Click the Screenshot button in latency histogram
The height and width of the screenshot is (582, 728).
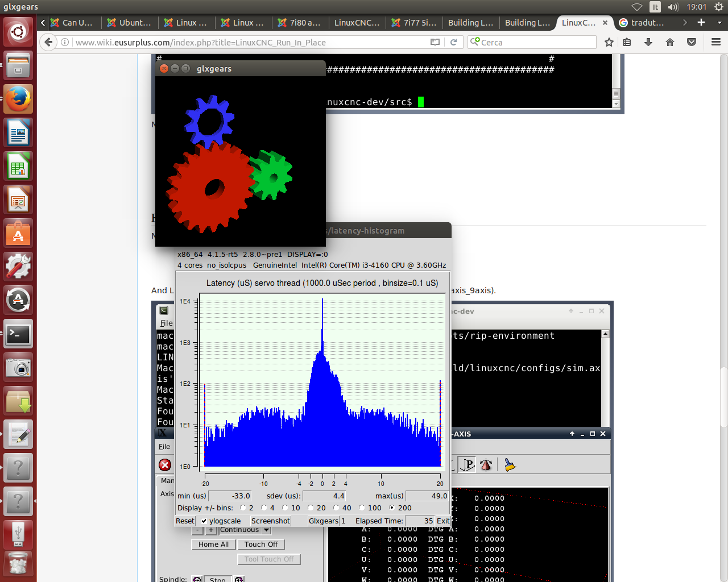(271, 521)
